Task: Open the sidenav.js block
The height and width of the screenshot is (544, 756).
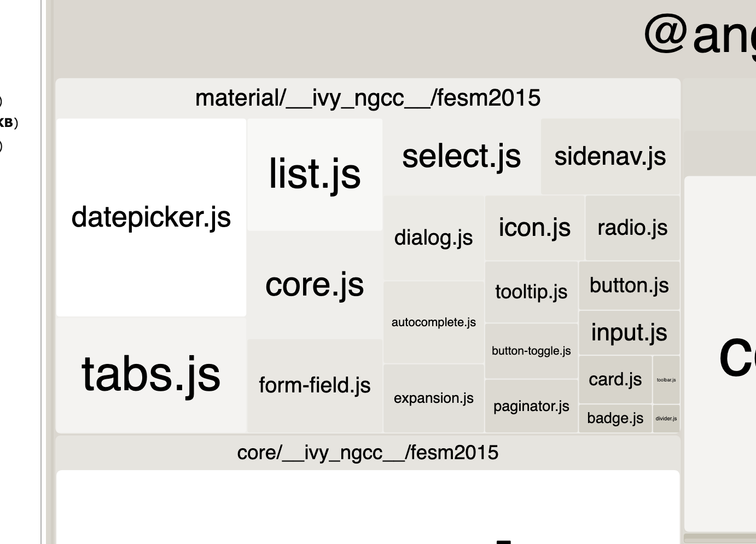Action: pos(610,157)
